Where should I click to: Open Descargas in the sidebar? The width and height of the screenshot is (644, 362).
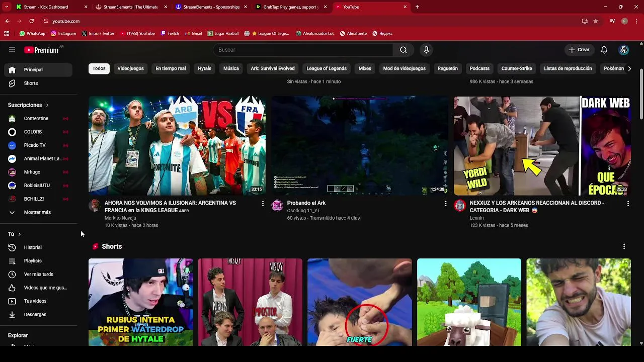38,314
